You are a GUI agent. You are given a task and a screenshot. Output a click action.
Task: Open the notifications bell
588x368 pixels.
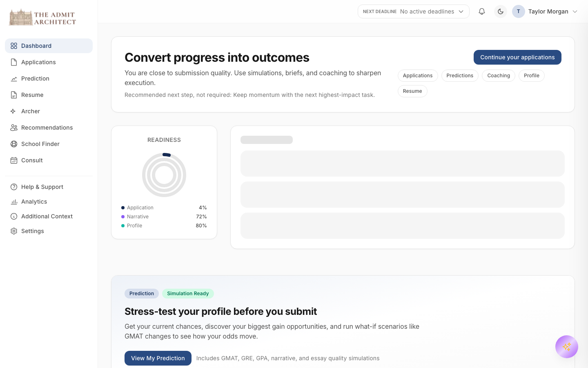482,11
